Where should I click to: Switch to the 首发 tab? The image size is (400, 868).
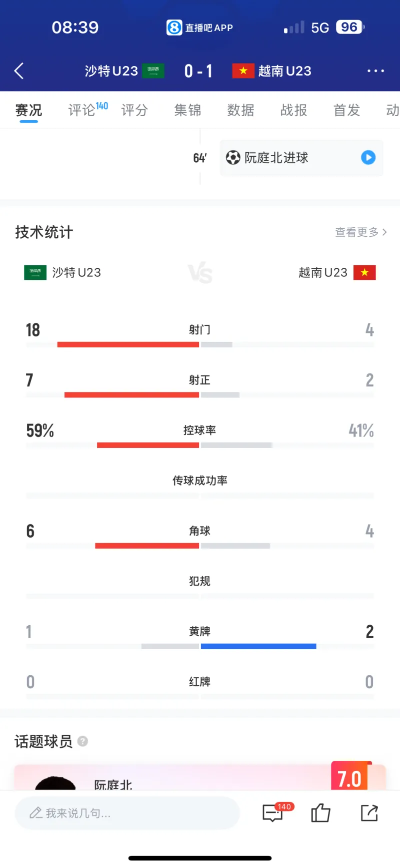(x=346, y=111)
